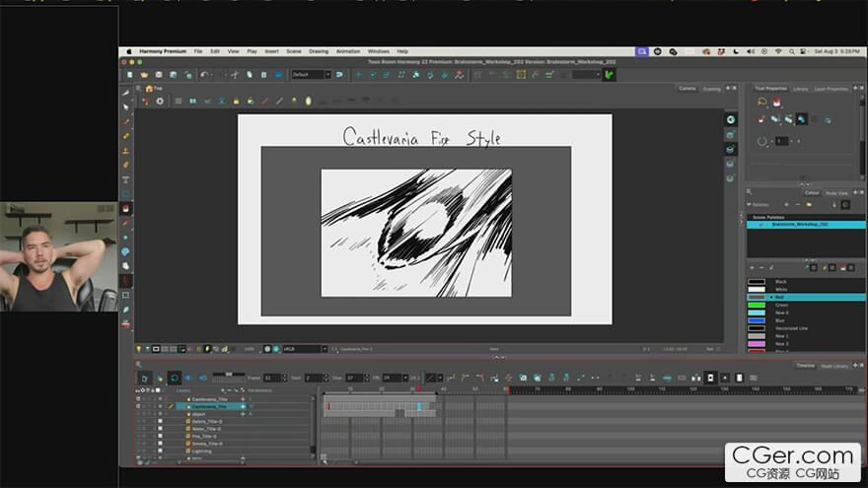Click the red playhead marker on timeline ruler
Viewport: 868px width, 488px height.
419,389
